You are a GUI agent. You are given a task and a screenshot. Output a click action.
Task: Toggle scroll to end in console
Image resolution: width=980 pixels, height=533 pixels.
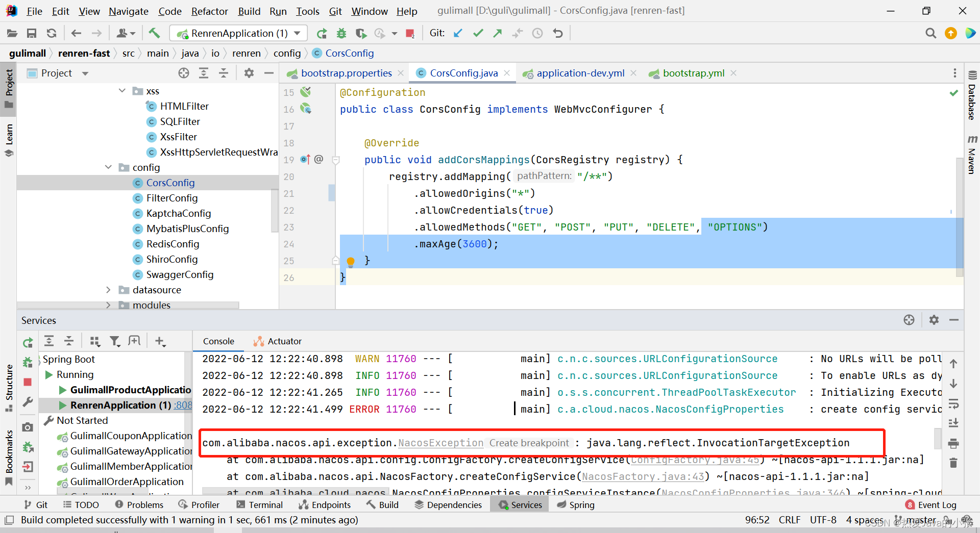pos(953,423)
